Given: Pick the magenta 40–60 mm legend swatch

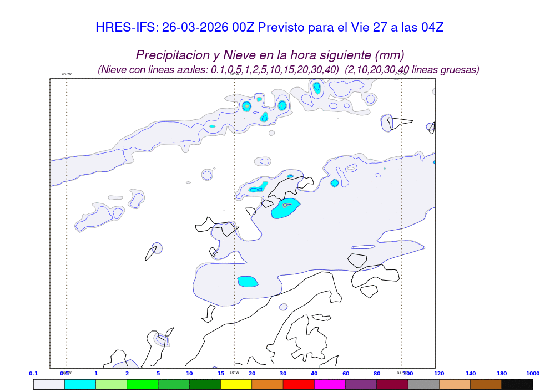Looking at the screenshot, I should click(x=330, y=384).
